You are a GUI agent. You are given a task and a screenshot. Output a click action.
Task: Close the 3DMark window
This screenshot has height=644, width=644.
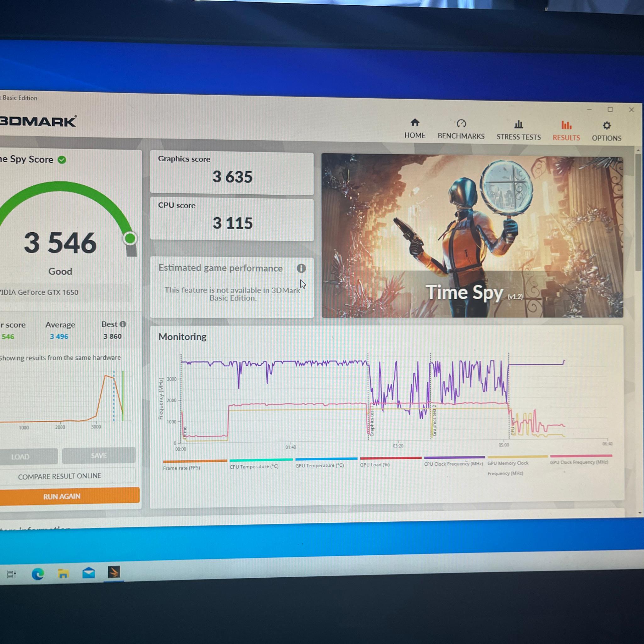tap(631, 110)
